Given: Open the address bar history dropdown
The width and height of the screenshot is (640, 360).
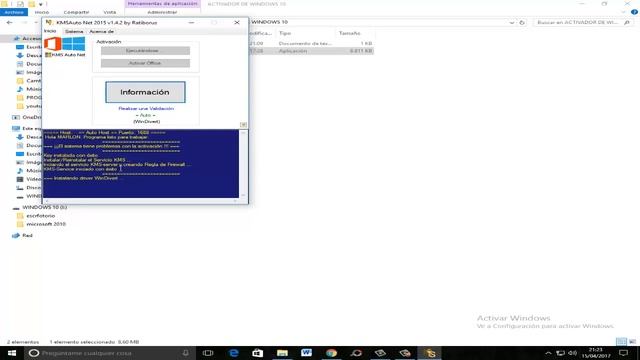Looking at the screenshot, I should click(512, 22).
